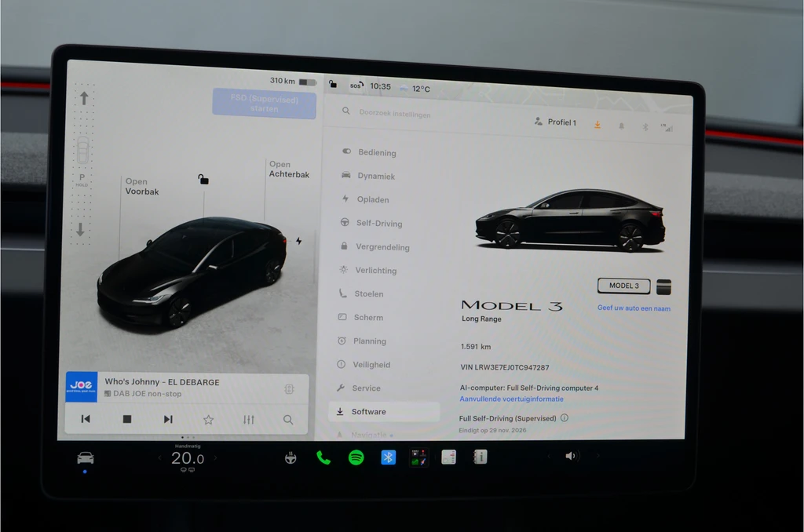Click the 'Doorzoek instellingen' search field

[x=395, y=113]
